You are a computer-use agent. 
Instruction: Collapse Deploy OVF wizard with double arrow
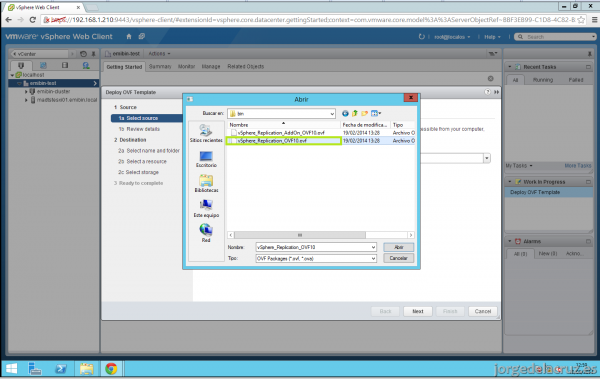[x=496, y=92]
